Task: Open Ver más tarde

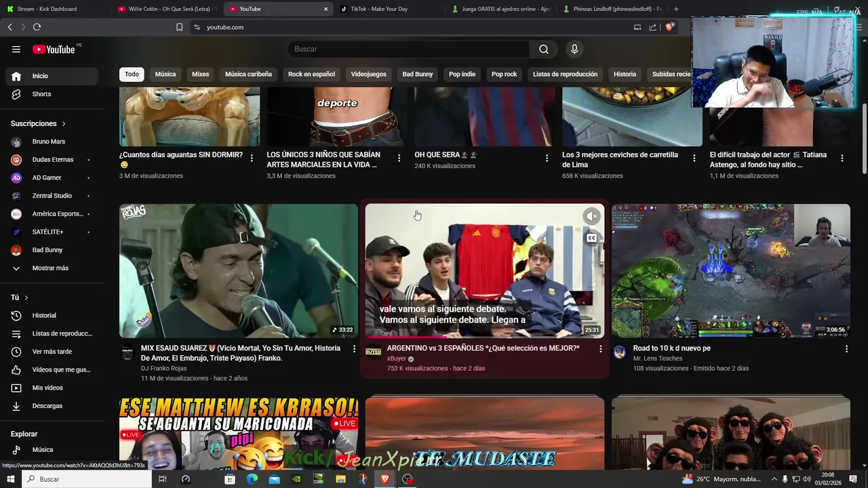Action: (x=52, y=352)
